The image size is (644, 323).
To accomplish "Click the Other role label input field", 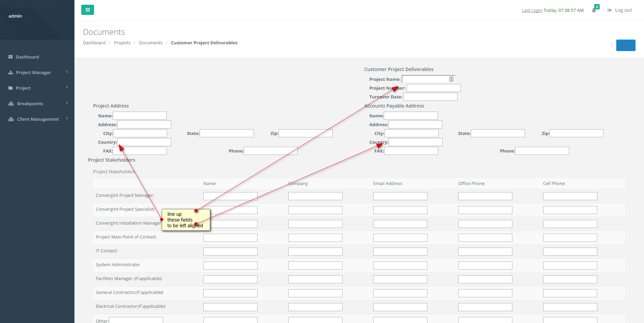I will pyautogui.click(x=136, y=320).
